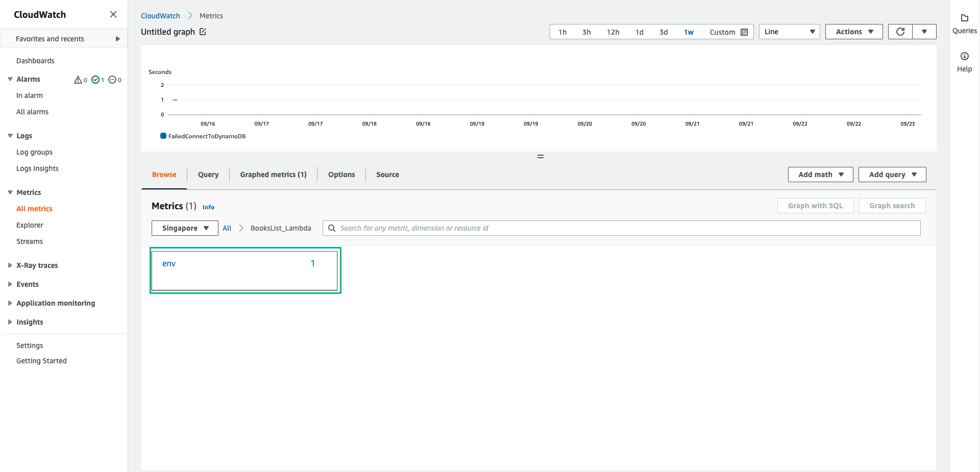Click Graph search button
Screen dimensions: 980x472
[892, 206]
